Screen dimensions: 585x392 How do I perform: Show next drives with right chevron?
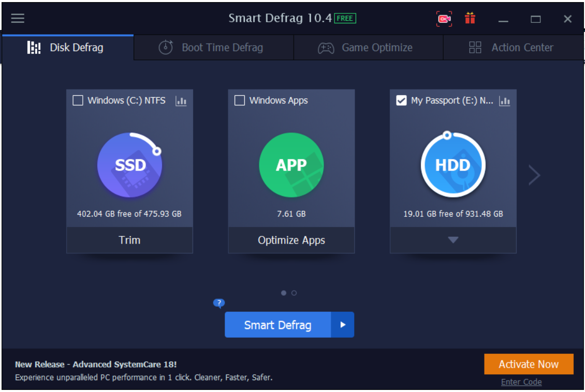(x=534, y=175)
